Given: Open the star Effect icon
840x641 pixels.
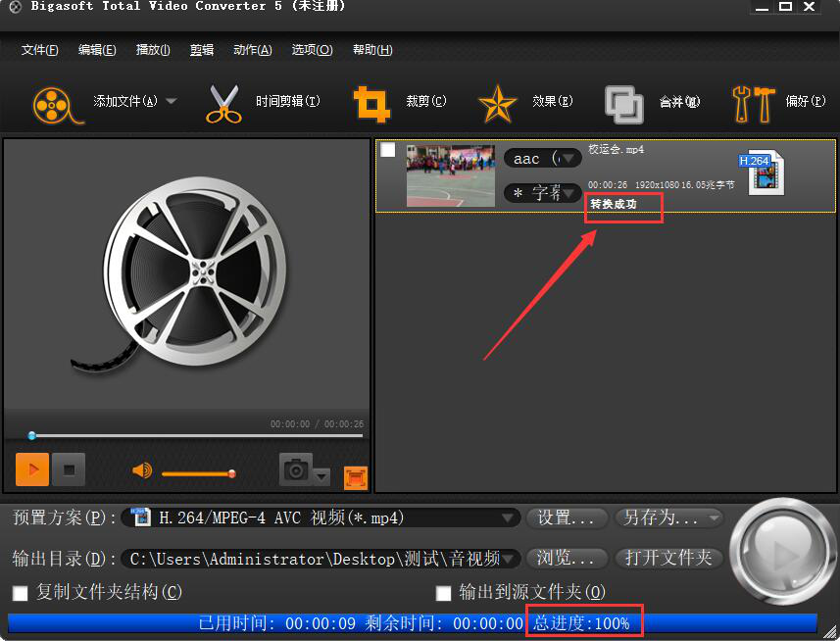Looking at the screenshot, I should tap(497, 104).
